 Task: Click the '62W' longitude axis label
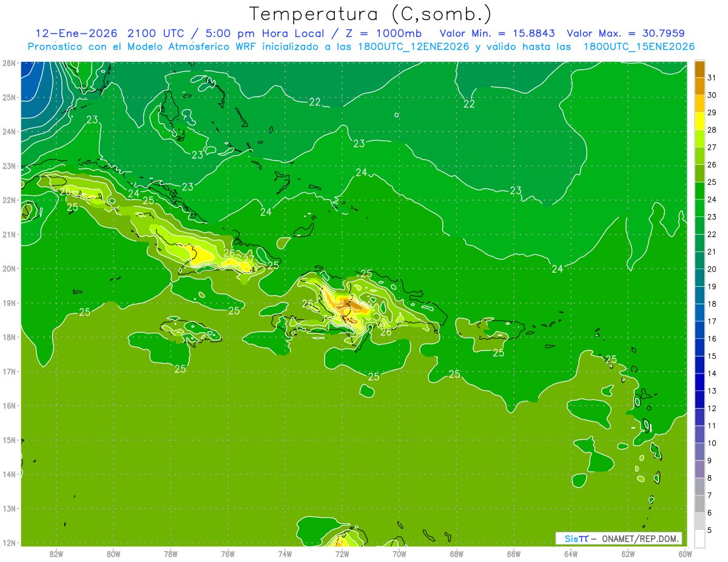click(x=628, y=554)
